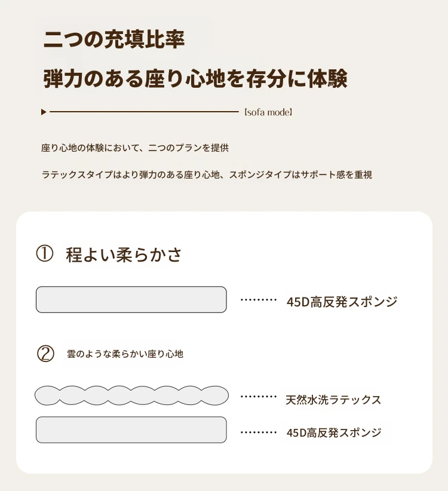Click the 雲のような柔らかい座り心地 subtitle
This screenshot has height=491, width=448.
click(x=125, y=354)
